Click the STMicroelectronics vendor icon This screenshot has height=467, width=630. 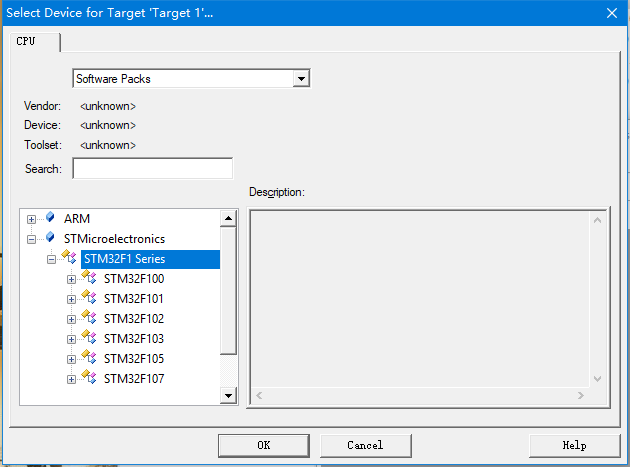[50, 238]
